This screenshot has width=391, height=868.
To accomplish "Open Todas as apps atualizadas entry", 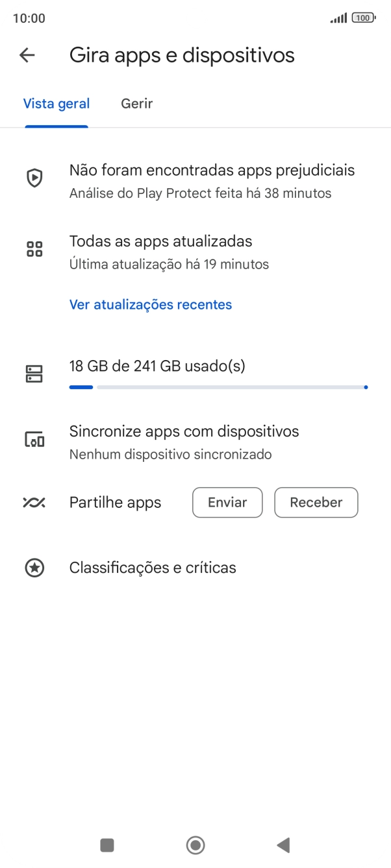I will pyautogui.click(x=169, y=251).
